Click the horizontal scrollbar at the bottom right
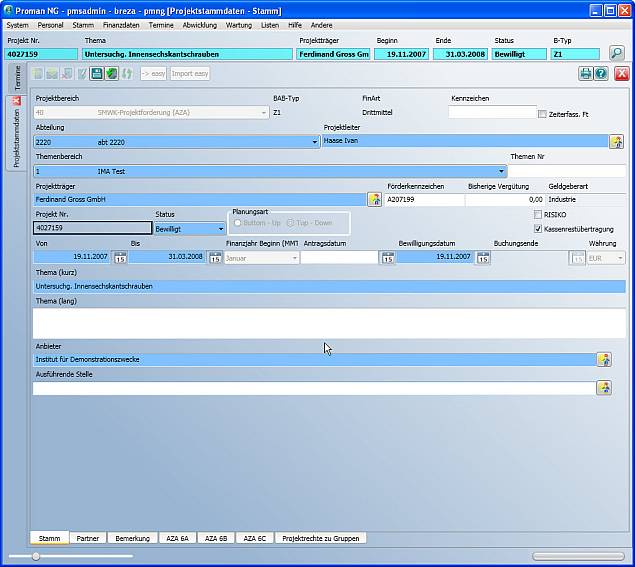The width and height of the screenshot is (635, 567). coord(578,556)
